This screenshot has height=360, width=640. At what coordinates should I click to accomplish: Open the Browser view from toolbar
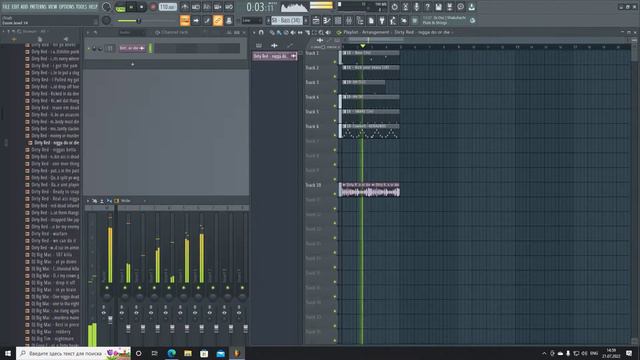(360, 20)
